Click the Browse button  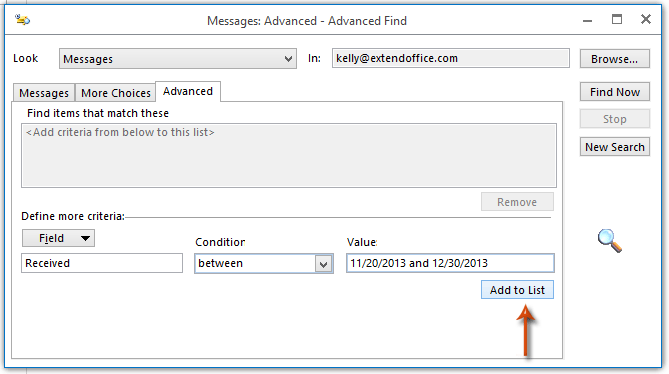click(614, 59)
